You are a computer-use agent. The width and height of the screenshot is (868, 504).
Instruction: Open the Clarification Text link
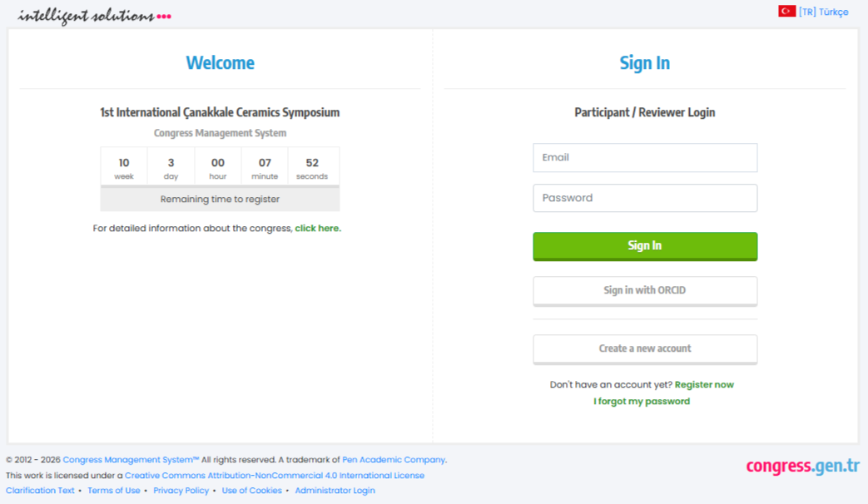(x=40, y=491)
